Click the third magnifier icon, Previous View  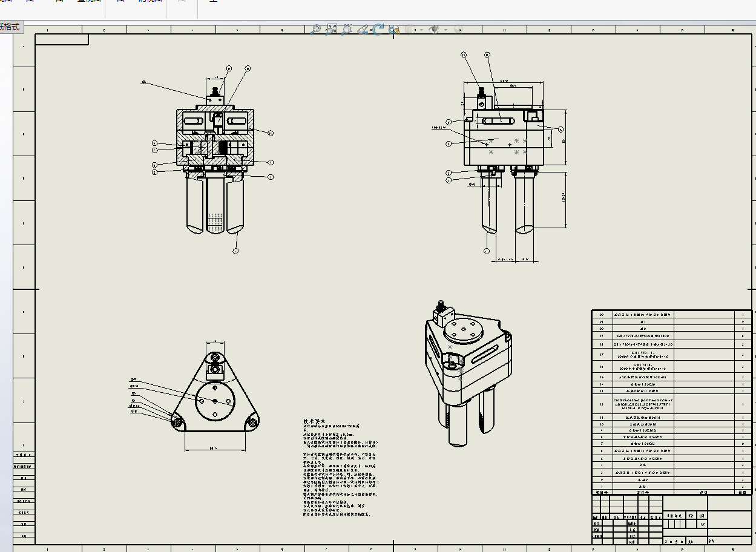click(x=347, y=28)
